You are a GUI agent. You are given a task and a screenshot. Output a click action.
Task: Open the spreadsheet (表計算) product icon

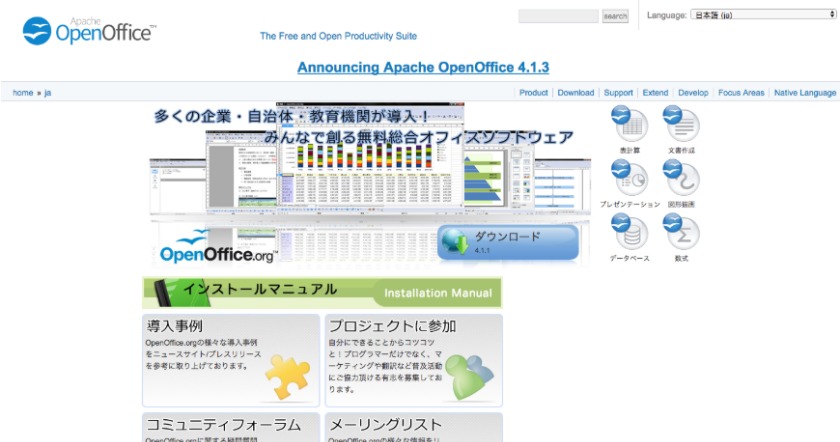pyautogui.click(x=629, y=124)
